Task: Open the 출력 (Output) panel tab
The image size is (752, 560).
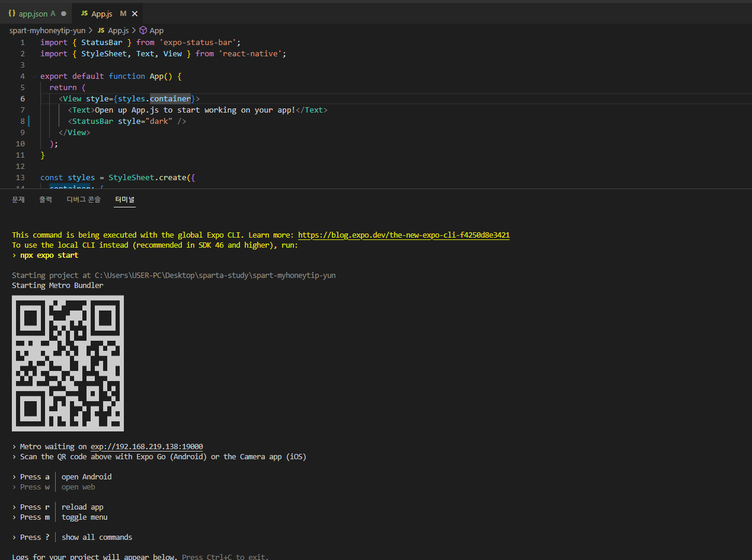Action: pyautogui.click(x=46, y=200)
